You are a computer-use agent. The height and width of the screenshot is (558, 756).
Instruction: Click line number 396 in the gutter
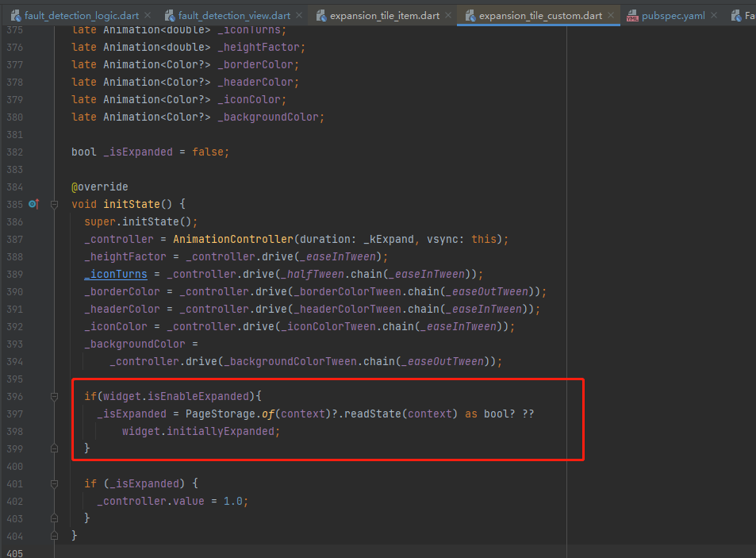[14, 396]
